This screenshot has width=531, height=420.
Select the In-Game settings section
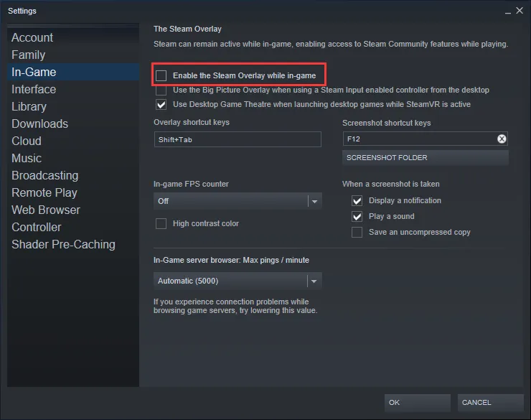coord(72,72)
